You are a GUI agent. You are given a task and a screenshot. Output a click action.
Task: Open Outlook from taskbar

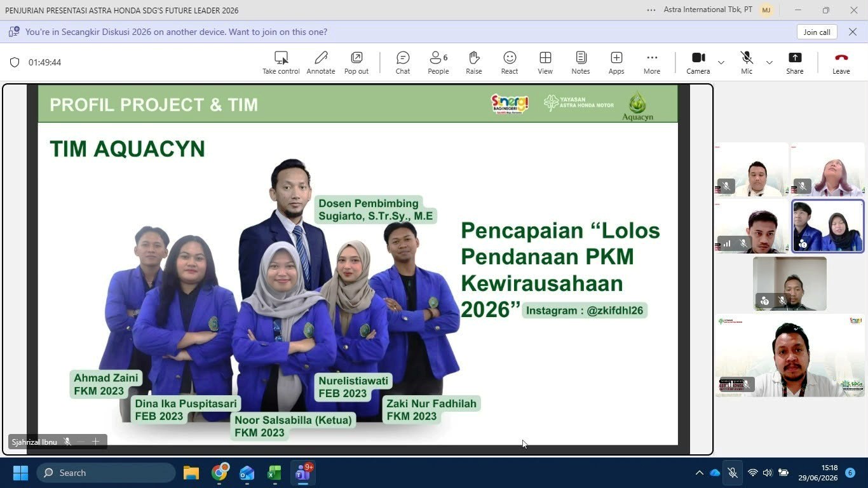pos(247,473)
